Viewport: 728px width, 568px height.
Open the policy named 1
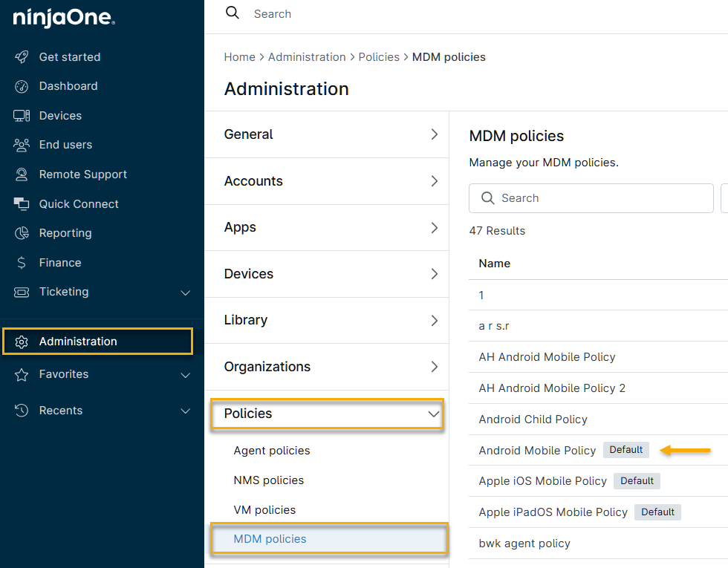click(x=481, y=296)
